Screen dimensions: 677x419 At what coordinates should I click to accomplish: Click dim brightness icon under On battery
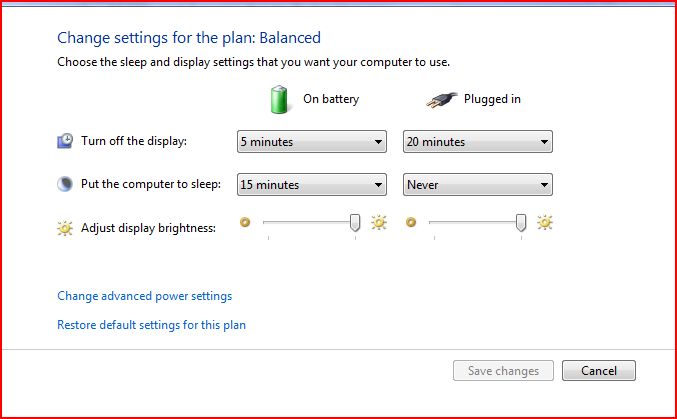point(245,223)
